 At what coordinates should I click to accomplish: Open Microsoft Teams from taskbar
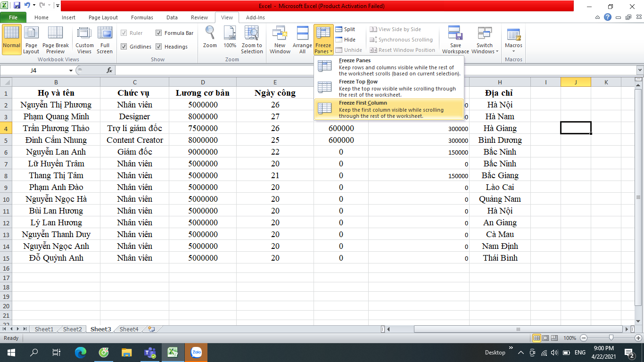(150, 353)
